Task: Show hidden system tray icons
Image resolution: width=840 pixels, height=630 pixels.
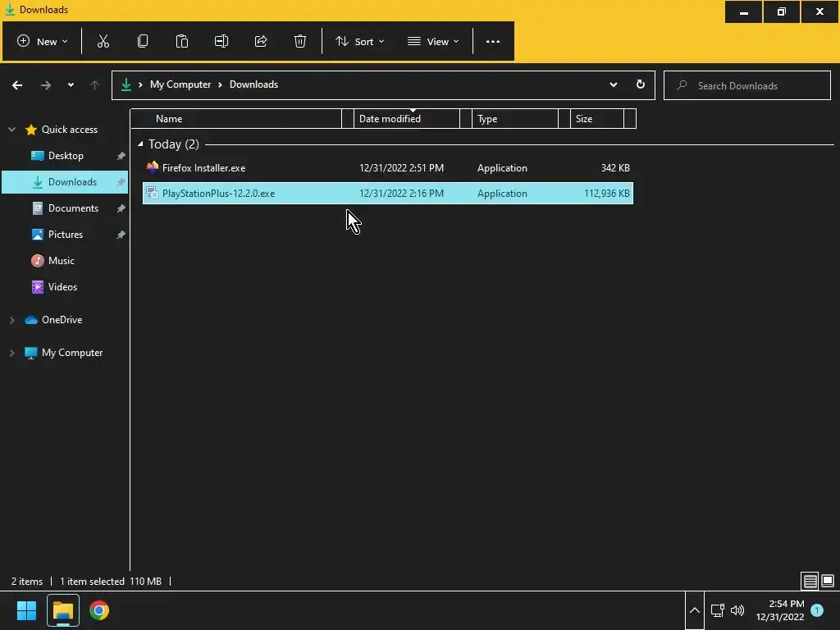Action: tap(694, 610)
